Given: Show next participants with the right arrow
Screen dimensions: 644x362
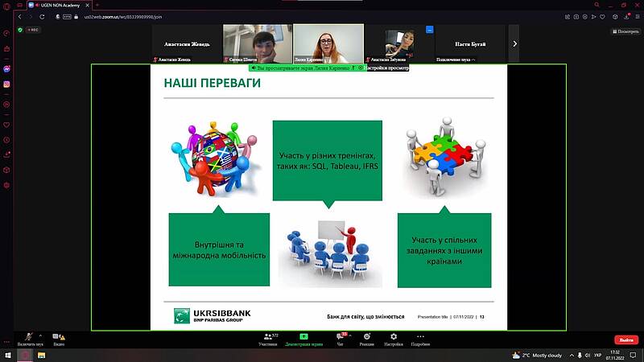Looking at the screenshot, I should 514,43.
